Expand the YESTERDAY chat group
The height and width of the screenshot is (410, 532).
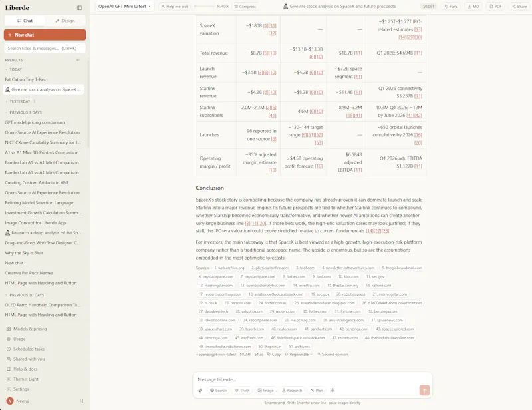20,101
